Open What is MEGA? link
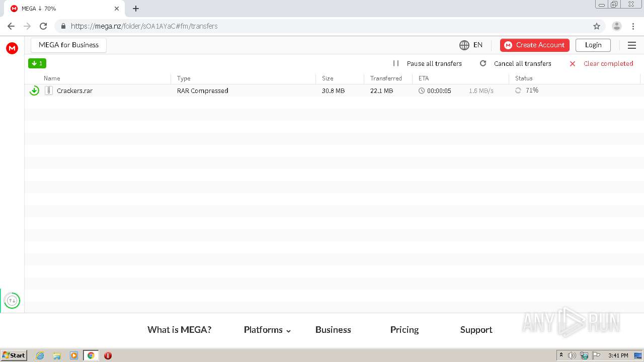 click(x=179, y=330)
